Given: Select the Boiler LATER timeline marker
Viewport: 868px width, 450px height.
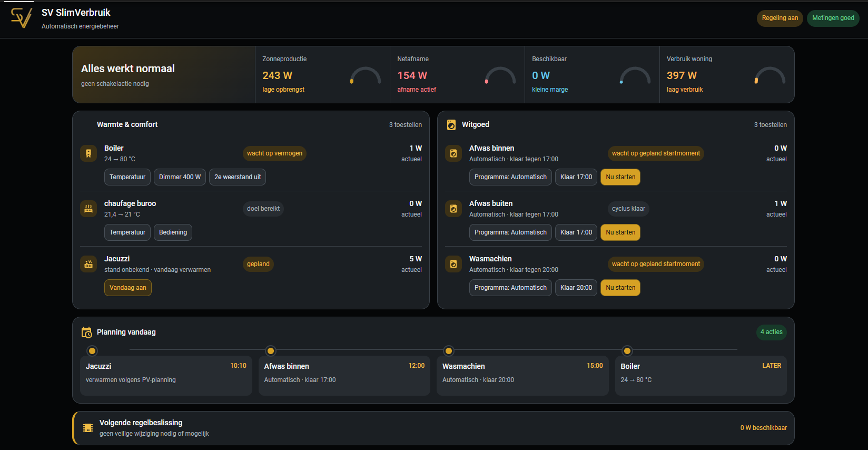Looking at the screenshot, I should 627,351.
